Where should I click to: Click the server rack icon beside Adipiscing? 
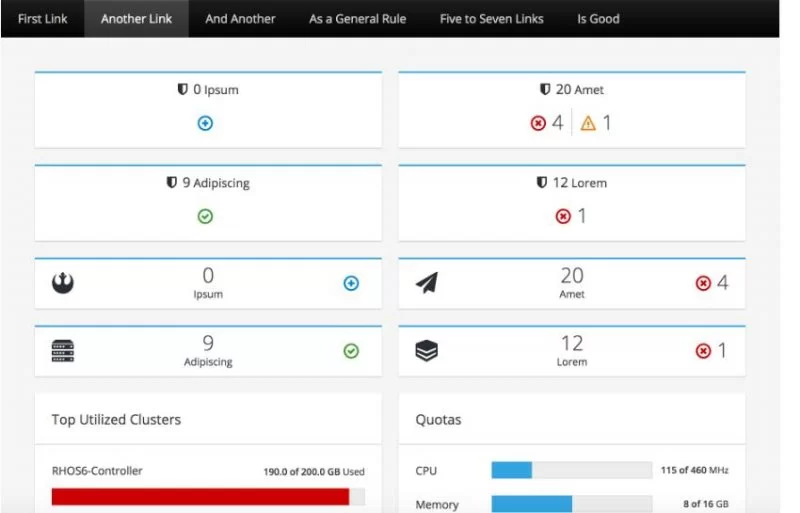pos(63,351)
